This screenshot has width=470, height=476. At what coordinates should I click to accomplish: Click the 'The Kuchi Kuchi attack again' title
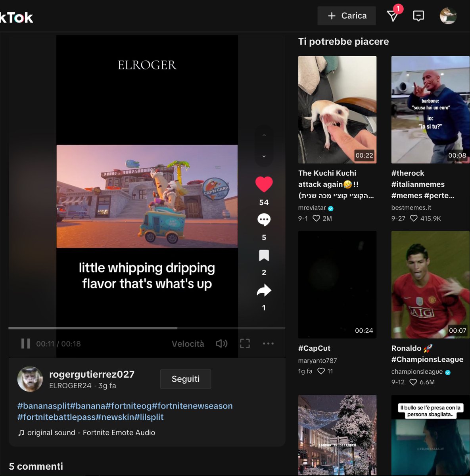point(336,184)
